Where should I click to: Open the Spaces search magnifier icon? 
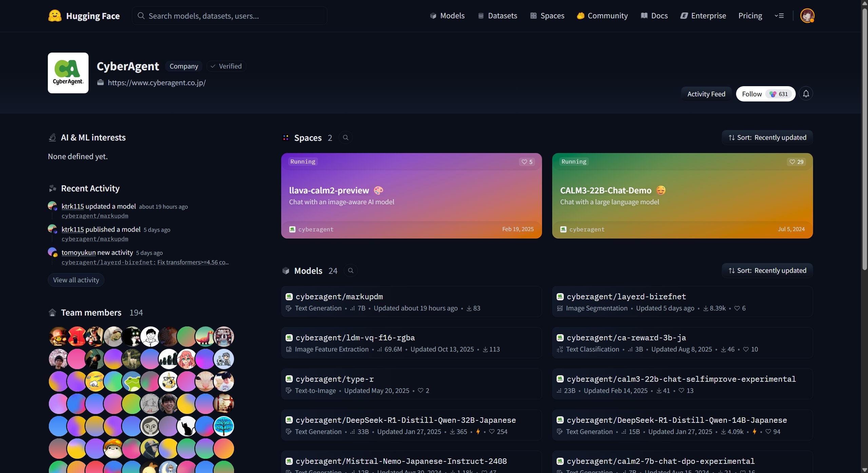[x=346, y=137]
